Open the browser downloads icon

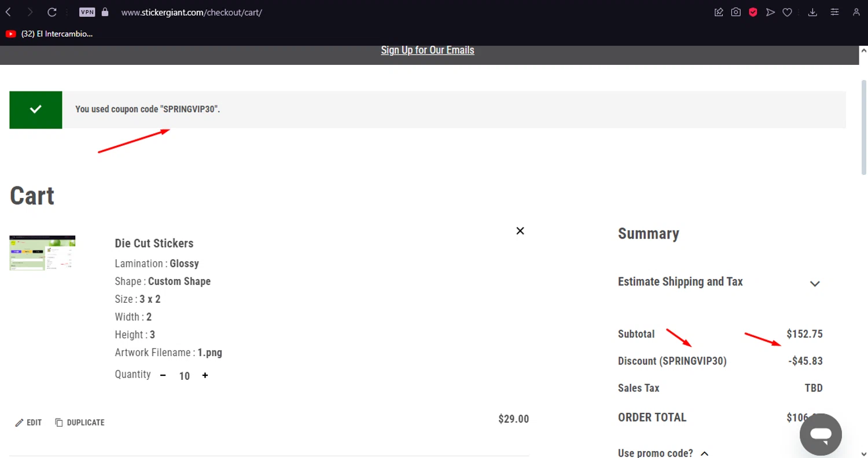pyautogui.click(x=812, y=12)
